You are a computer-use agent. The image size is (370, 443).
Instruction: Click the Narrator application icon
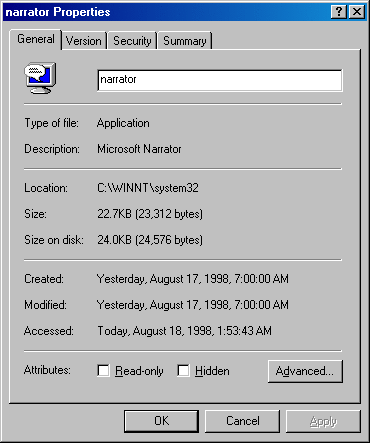40,78
